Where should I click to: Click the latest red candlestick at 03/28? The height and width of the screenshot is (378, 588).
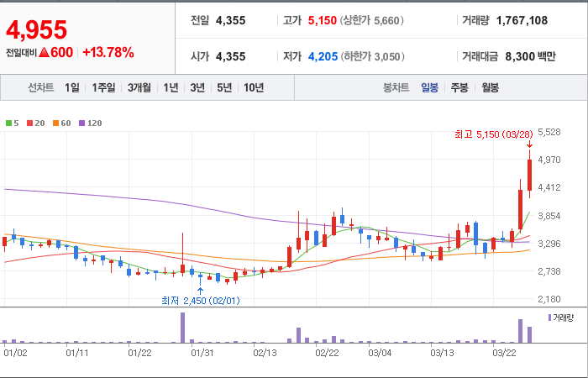click(529, 175)
